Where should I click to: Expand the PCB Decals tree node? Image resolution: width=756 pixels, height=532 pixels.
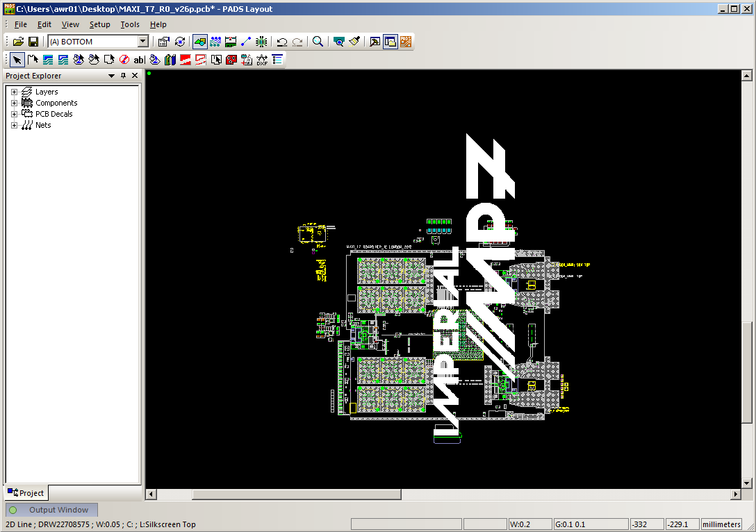(x=14, y=114)
